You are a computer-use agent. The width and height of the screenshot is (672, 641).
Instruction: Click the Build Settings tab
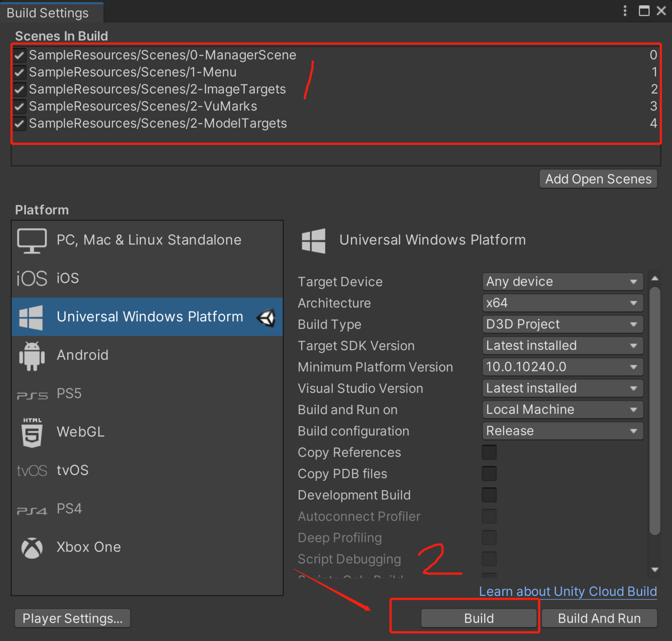pyautogui.click(x=52, y=13)
